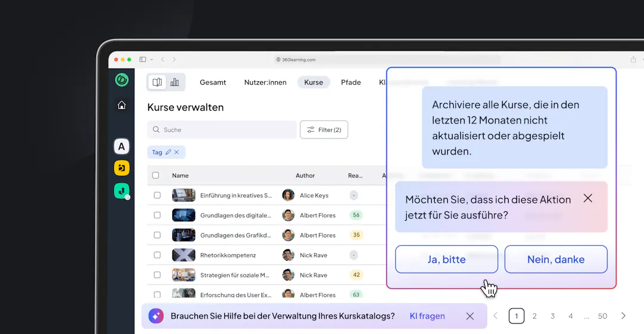The image size is (644, 334).
Task: Jump to page 50
Action: tap(602, 316)
